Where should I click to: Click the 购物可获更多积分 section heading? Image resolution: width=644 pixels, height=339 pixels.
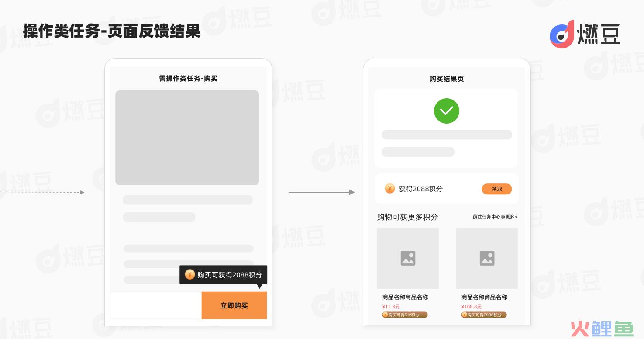coord(407,217)
